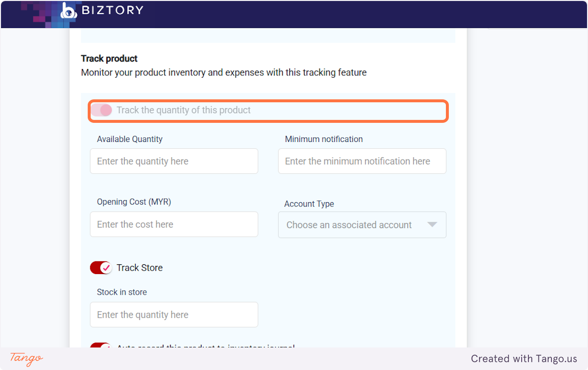Click the 'Track the quantity of this product' label
This screenshot has height=370, width=588.
coord(183,110)
